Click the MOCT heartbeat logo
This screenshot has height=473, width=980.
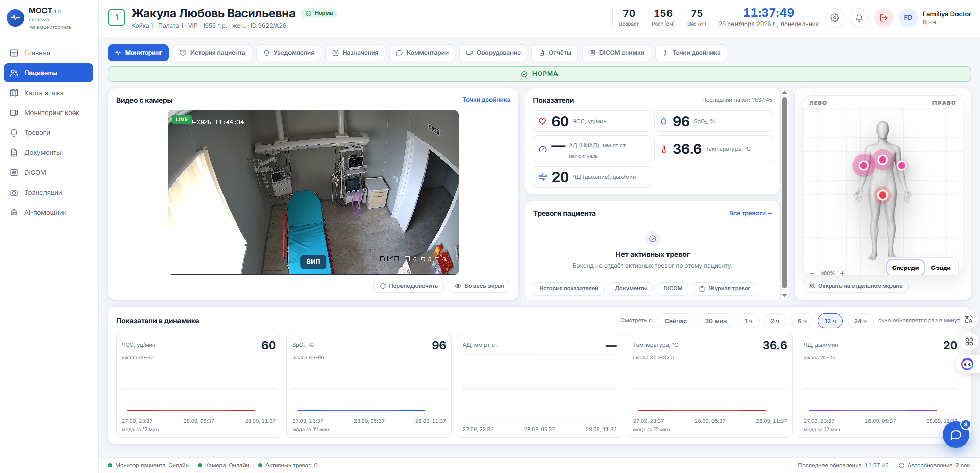(x=15, y=17)
